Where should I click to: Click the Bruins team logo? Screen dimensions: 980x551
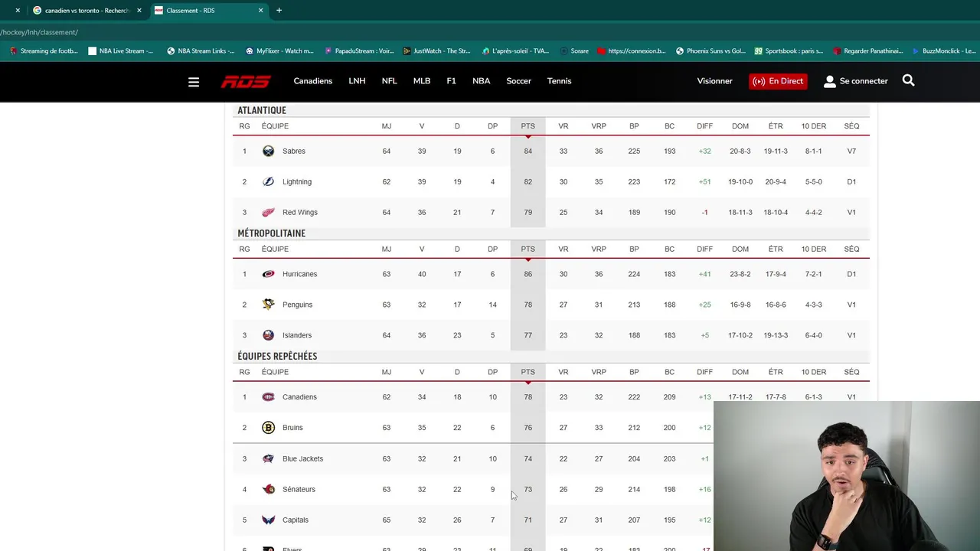tap(268, 428)
